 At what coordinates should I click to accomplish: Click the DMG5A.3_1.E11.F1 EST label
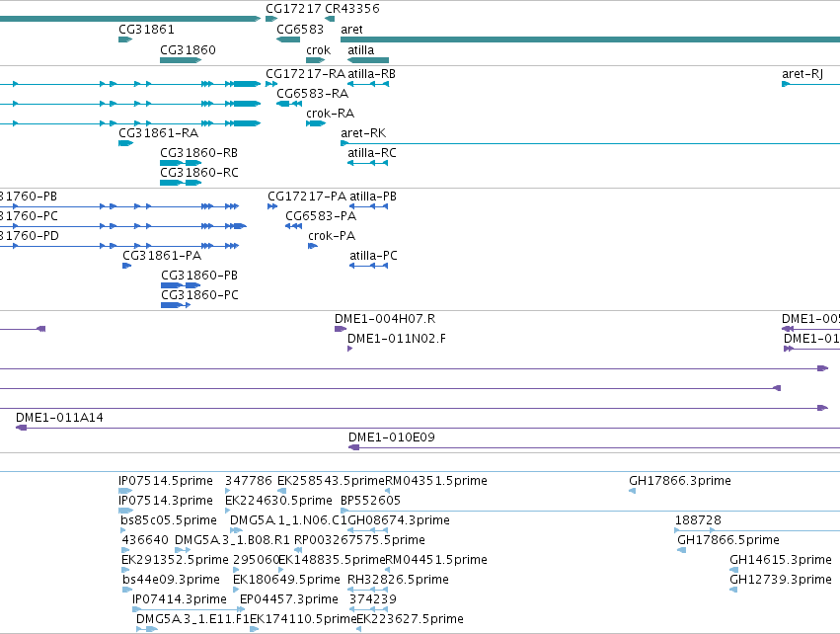(192, 619)
